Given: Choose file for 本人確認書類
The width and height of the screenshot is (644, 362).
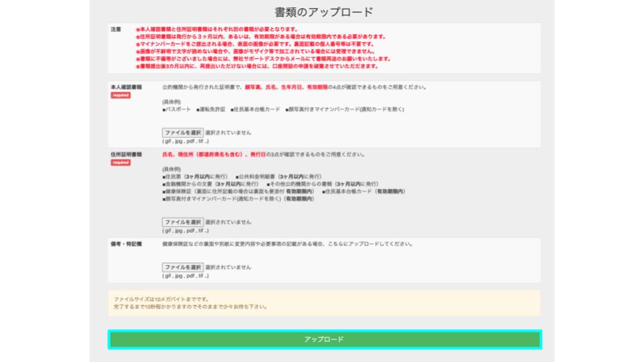Looking at the screenshot, I should click(182, 133).
